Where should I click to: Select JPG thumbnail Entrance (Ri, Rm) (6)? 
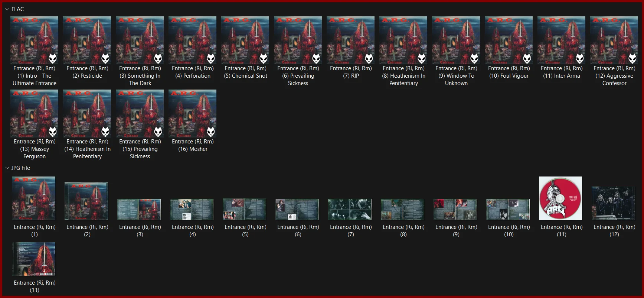(x=297, y=209)
